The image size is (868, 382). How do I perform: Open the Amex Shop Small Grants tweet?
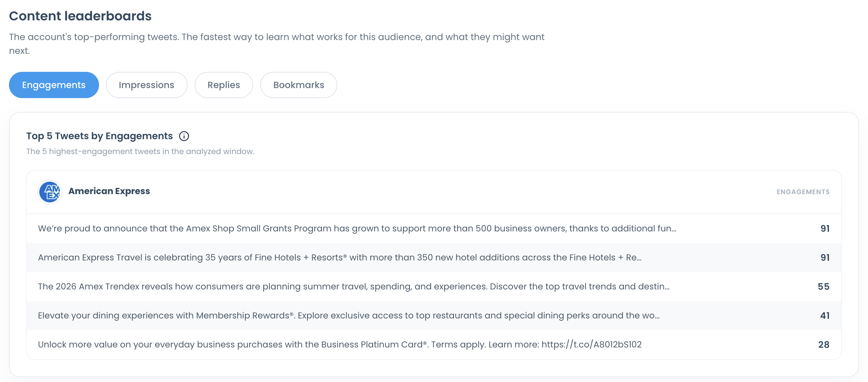(434, 229)
